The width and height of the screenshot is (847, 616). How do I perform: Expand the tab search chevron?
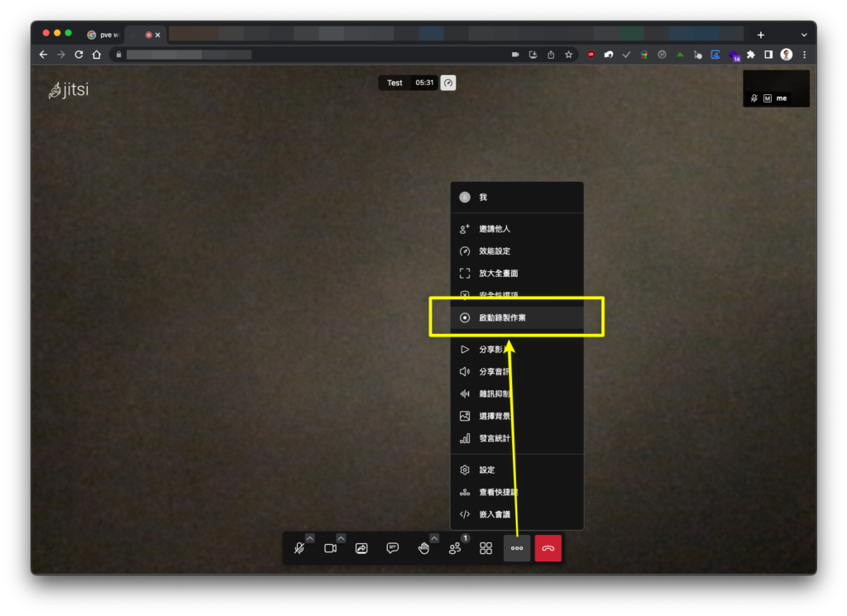pos(804,35)
